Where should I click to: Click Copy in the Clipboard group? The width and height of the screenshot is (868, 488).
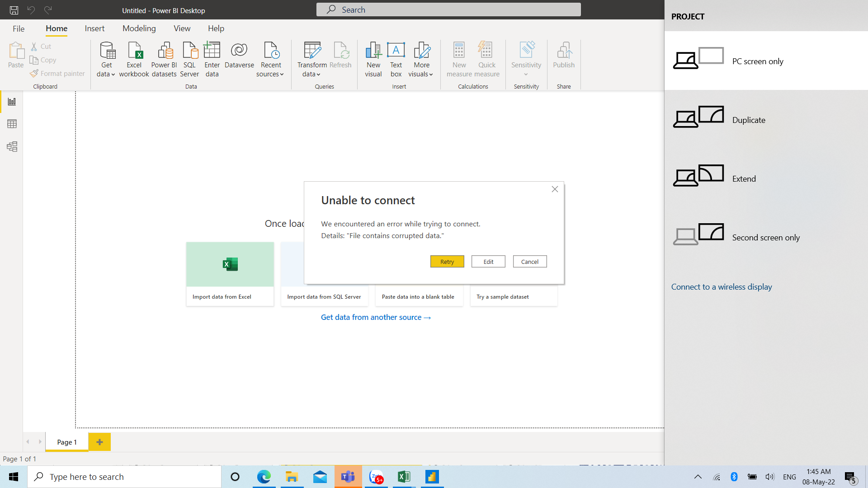[43, 60]
